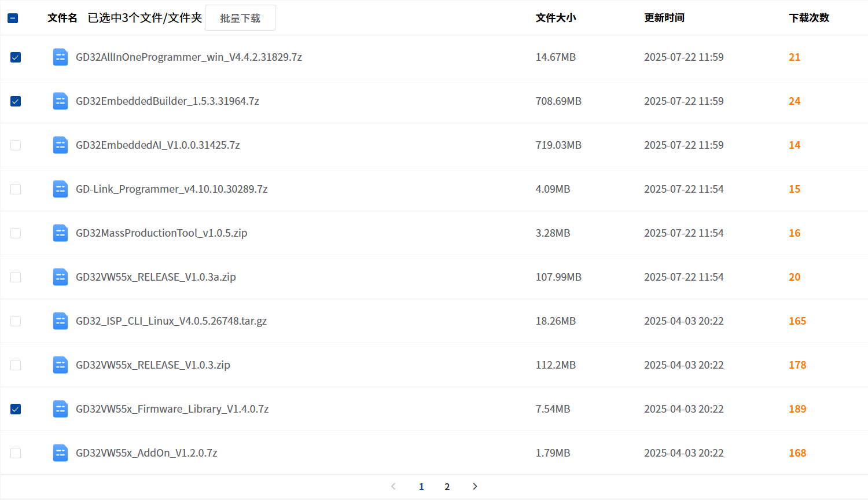This screenshot has height=500, width=868.
Task: Check the GD32VW55x_RELEASE_V1.0.3.zip checkbox
Action: [x=16, y=365]
